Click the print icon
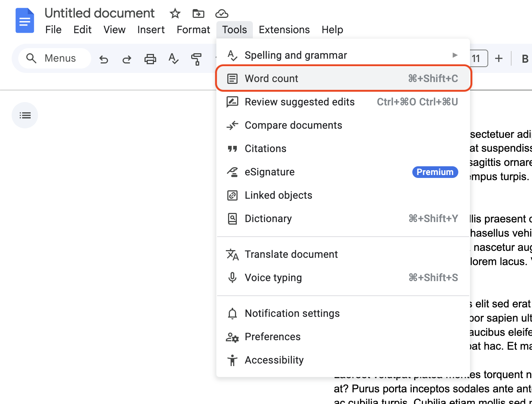Viewport: 532px width, 404px height. (150, 59)
